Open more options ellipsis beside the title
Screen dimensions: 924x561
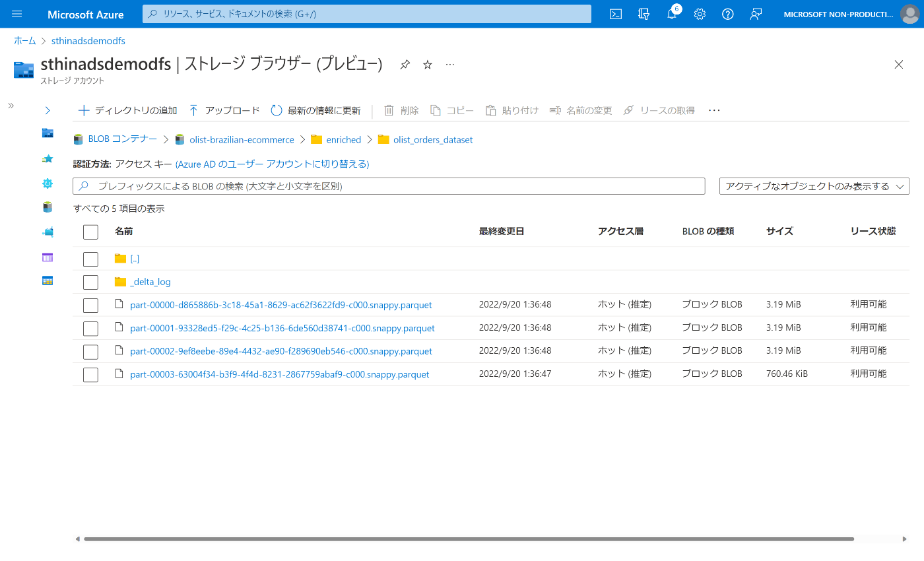click(x=450, y=64)
